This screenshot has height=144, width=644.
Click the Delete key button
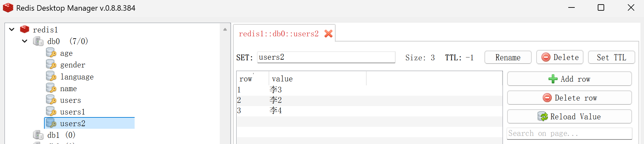560,57
